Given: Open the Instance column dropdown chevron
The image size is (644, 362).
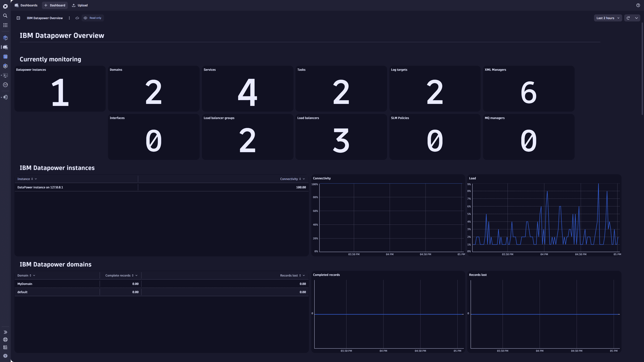Looking at the screenshot, I should (36, 179).
